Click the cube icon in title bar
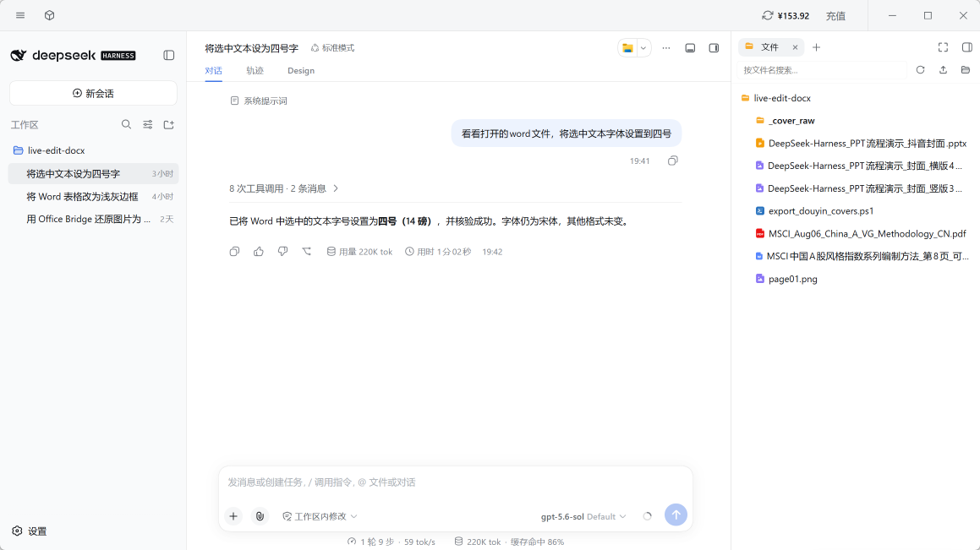The height and width of the screenshot is (550, 980). [49, 15]
